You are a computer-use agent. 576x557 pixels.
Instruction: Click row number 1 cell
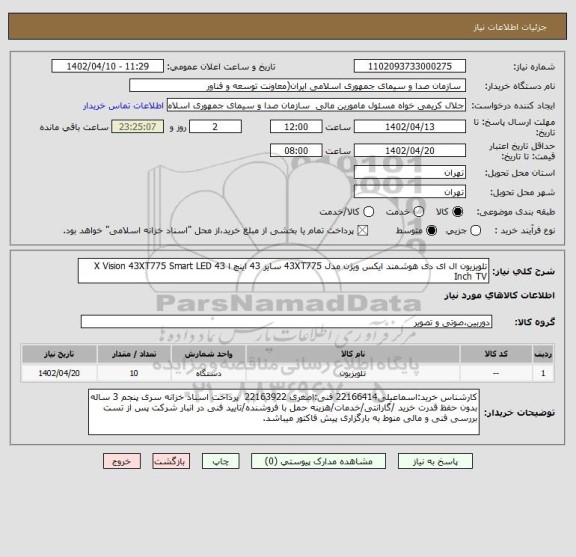543,373
